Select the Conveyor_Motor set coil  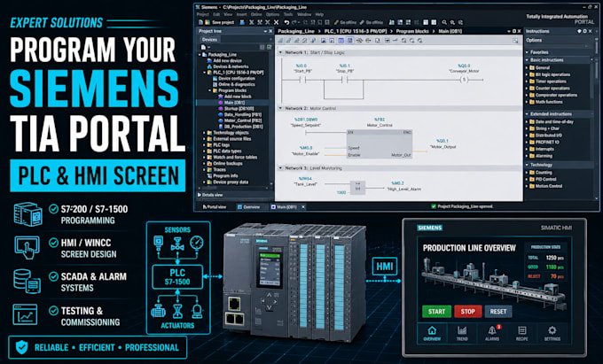point(464,80)
